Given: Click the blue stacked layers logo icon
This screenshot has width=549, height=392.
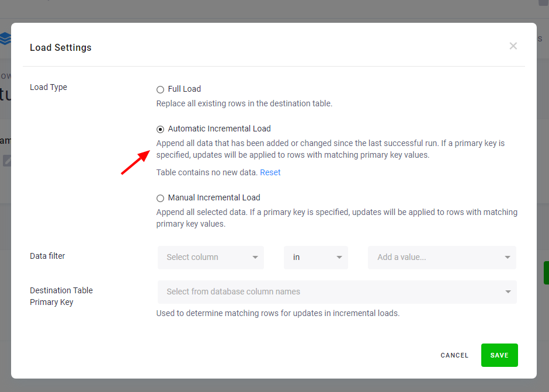Looking at the screenshot, I should [x=5, y=38].
